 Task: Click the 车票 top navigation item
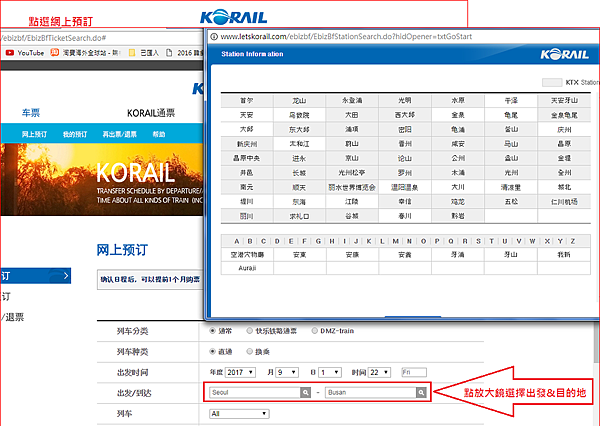pyautogui.click(x=31, y=113)
